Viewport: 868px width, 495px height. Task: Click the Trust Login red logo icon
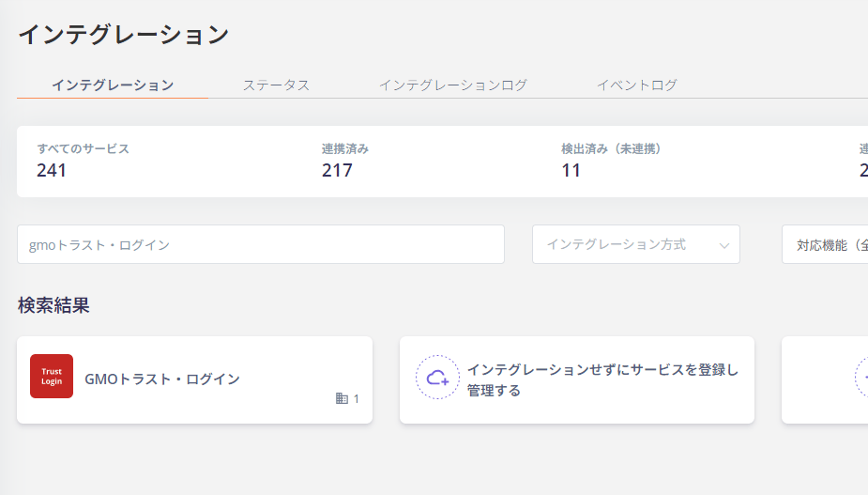(52, 377)
